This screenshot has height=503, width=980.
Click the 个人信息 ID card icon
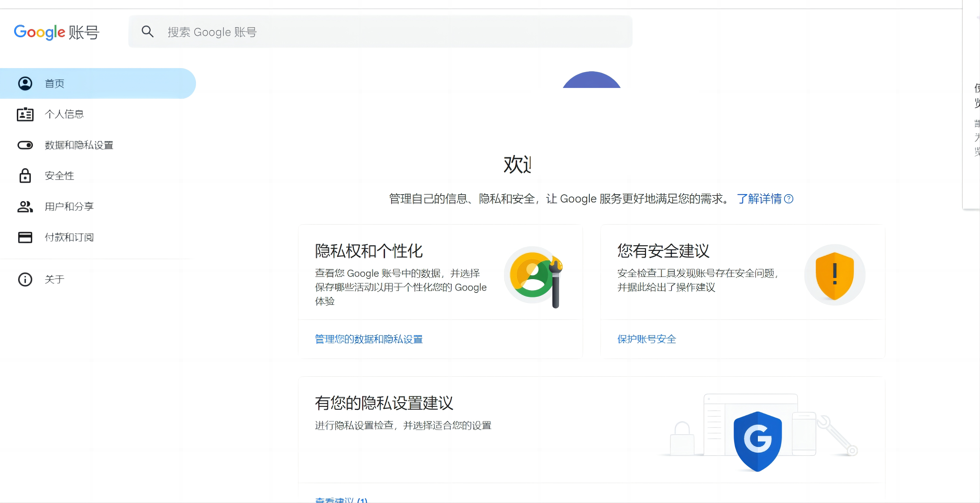click(x=25, y=114)
